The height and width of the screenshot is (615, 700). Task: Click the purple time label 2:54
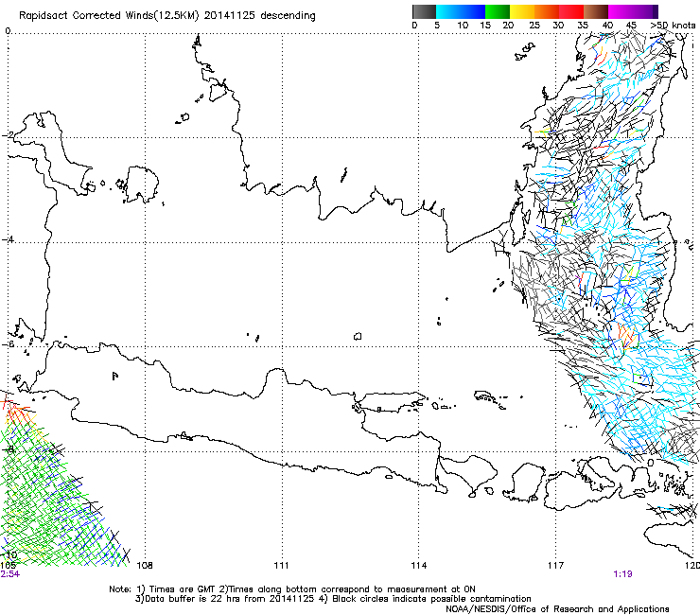pos(9,574)
